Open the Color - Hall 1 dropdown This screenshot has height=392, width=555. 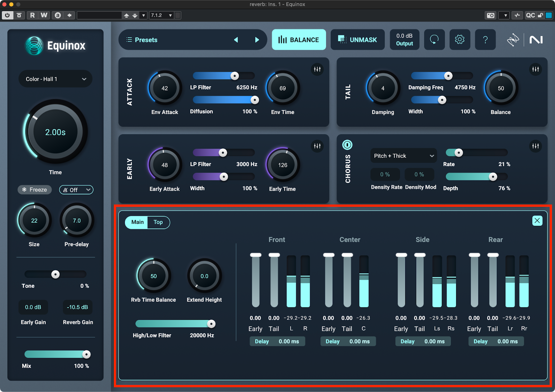(x=55, y=79)
